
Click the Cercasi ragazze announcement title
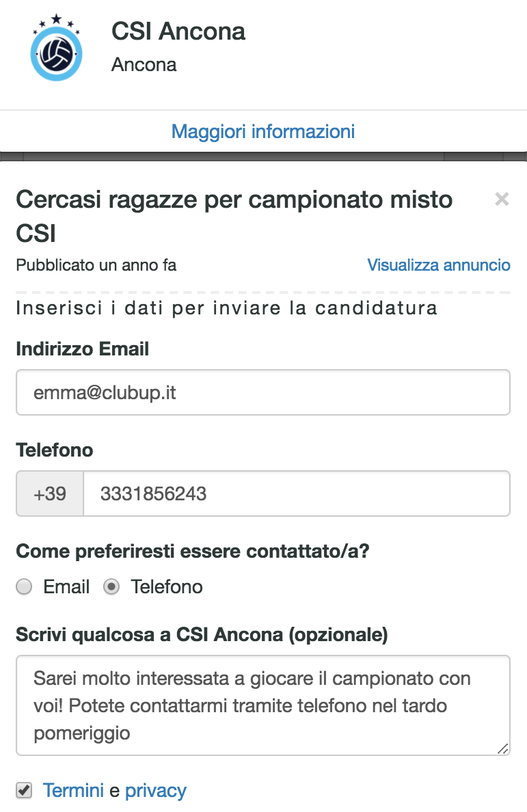pos(234,216)
